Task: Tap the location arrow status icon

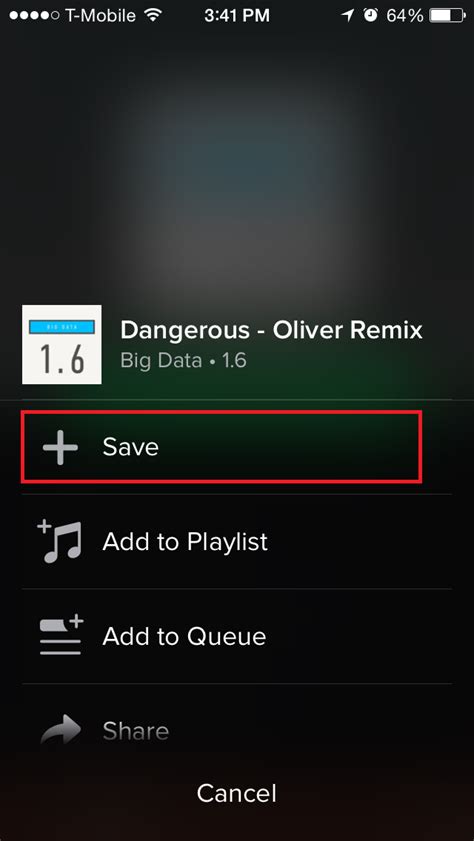Action: point(348,16)
